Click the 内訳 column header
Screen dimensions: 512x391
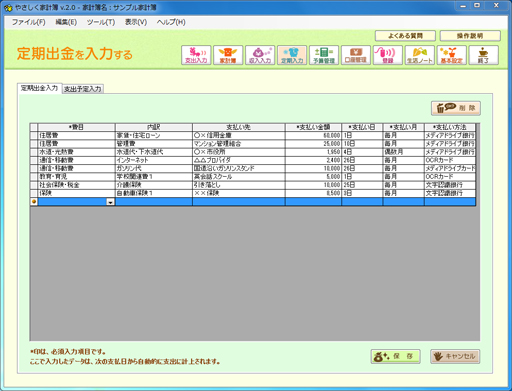154,127
